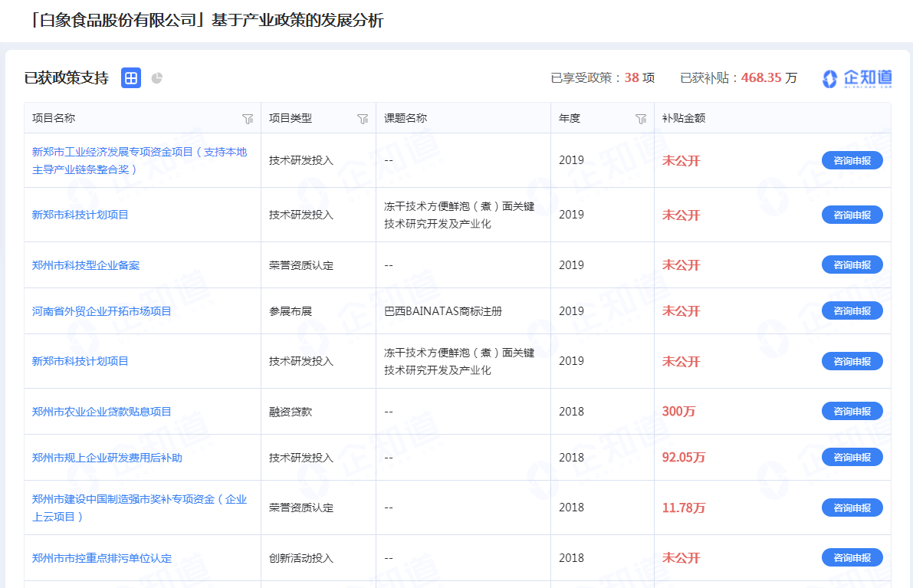Click 咨询申报 for 郑州市建设中国制造强市奖补专项资金
913x588 pixels.
[x=852, y=508]
